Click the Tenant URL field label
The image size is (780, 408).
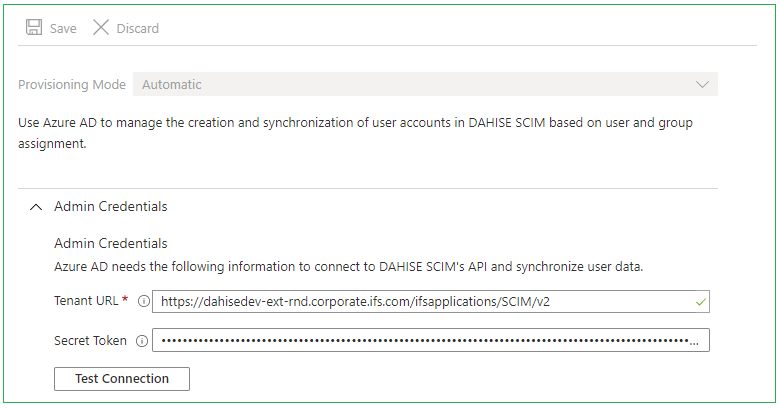pos(87,301)
